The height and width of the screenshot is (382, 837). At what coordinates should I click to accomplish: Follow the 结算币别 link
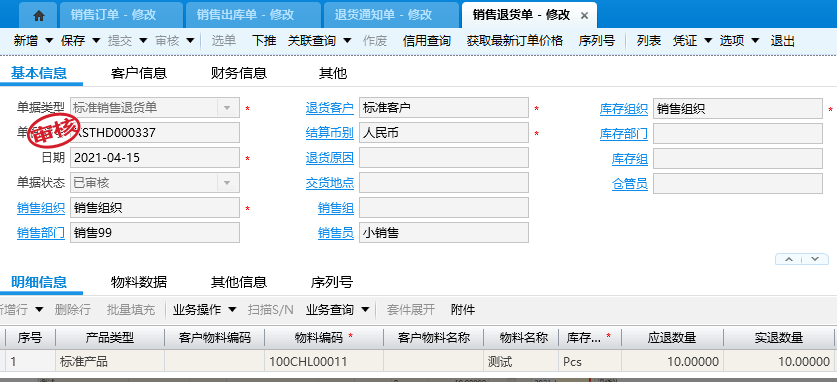coord(329,133)
